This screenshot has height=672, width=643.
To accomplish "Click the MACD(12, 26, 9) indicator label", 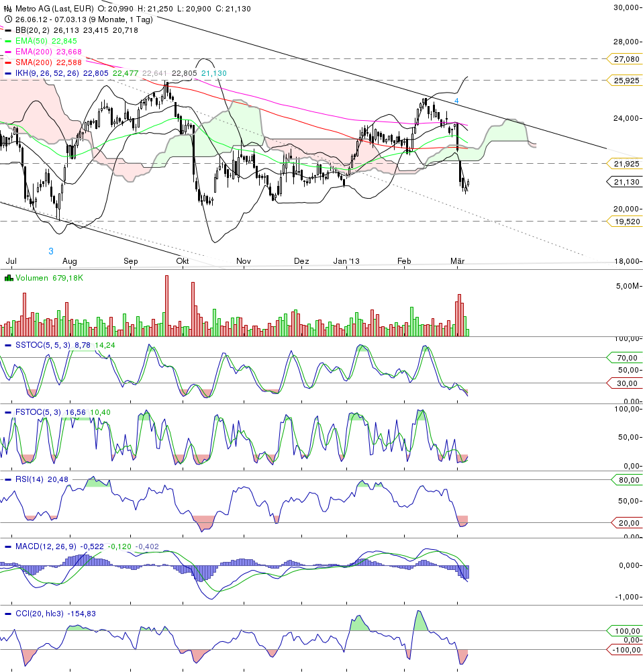I will tap(46, 547).
